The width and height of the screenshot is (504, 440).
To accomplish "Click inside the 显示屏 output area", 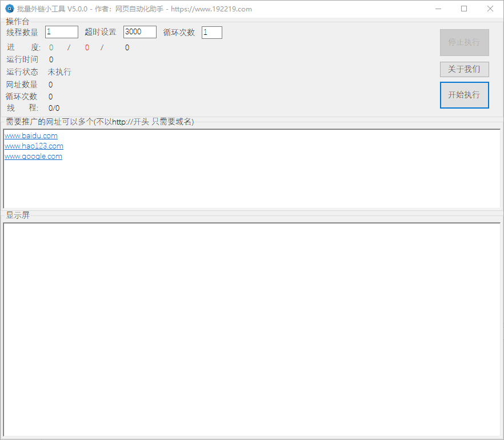I will click(x=251, y=329).
